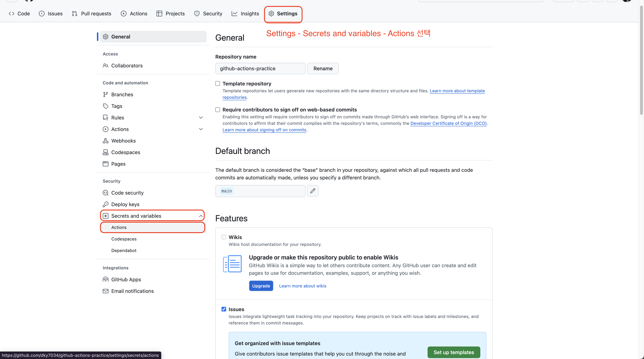The width and height of the screenshot is (644, 359).
Task: Click the Code security shield-search icon
Action: 106,193
